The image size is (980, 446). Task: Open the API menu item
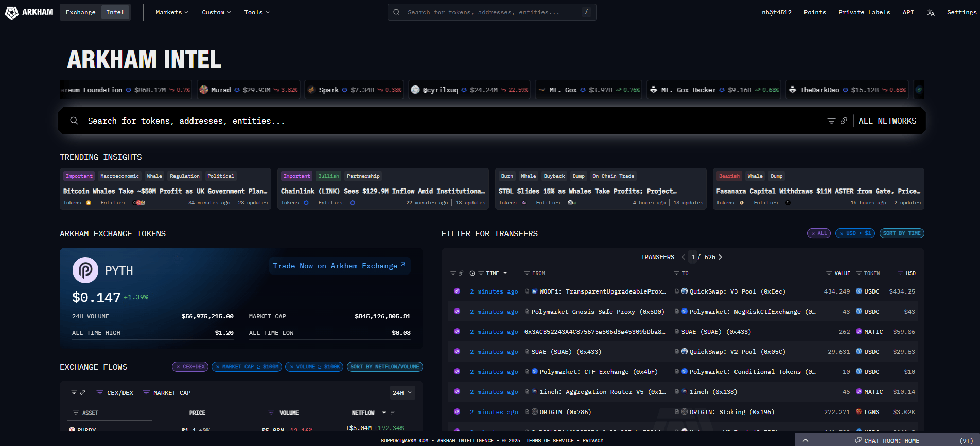(908, 12)
